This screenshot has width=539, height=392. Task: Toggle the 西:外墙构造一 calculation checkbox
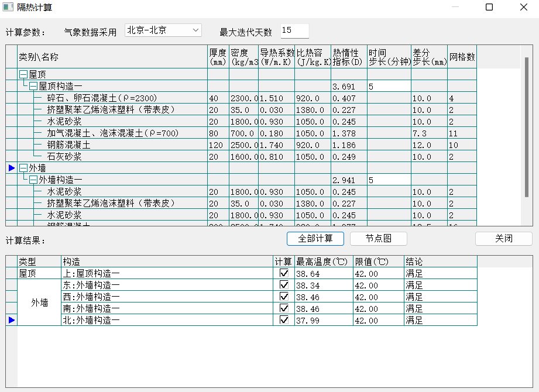tap(284, 297)
